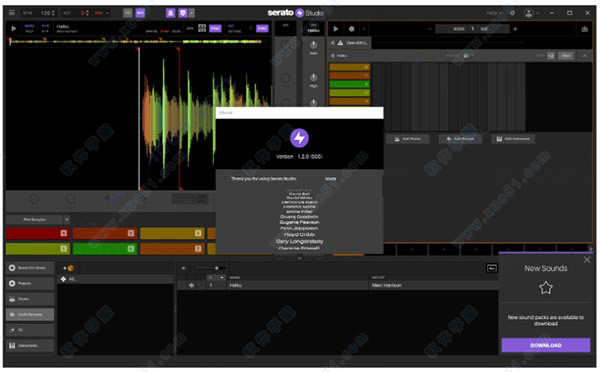Select the top orange-yellow sequencer pad row
Screen dimensions: 600x372
[x=350, y=67]
